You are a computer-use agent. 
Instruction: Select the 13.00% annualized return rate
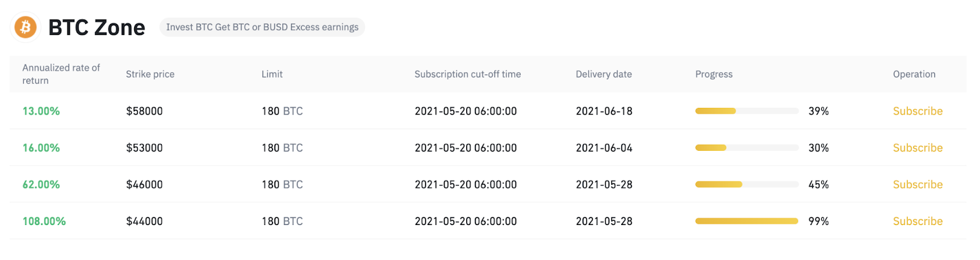pos(41,111)
